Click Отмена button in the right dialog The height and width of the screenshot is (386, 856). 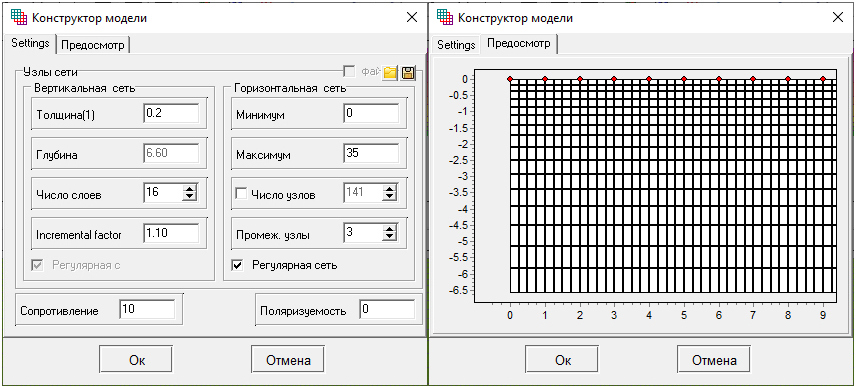(x=714, y=360)
